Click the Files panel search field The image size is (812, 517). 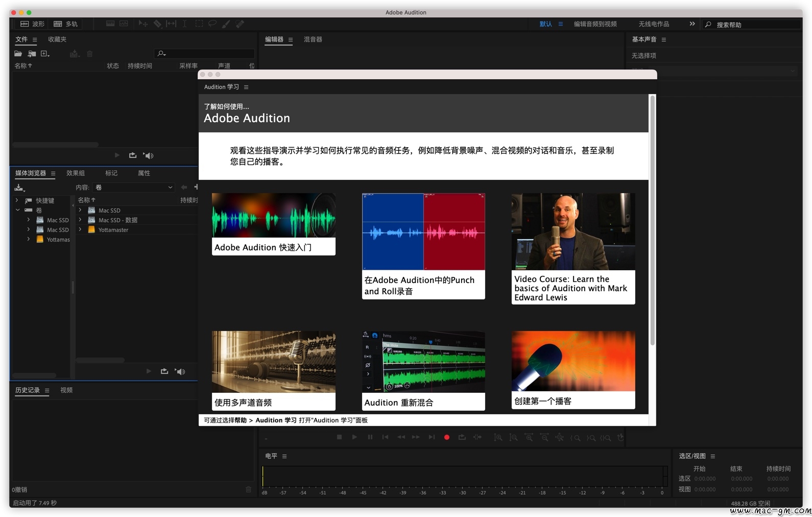[204, 54]
